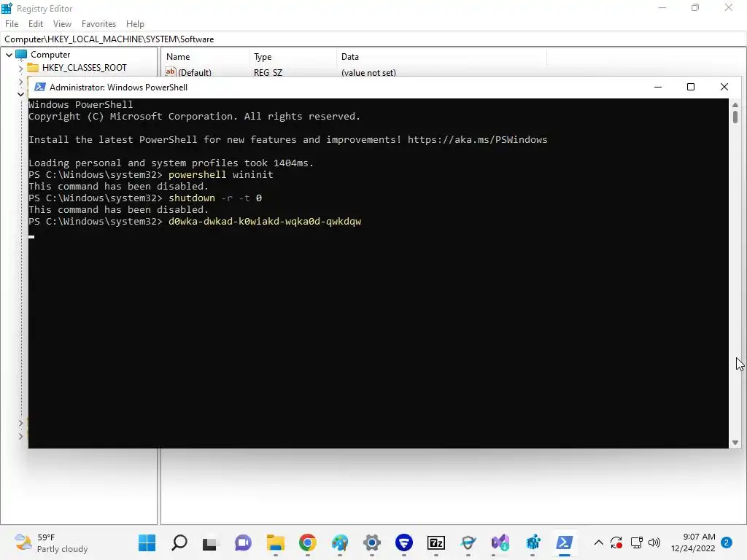The height and width of the screenshot is (560, 747).
Task: Close the Registry Editor window
Action: [x=729, y=8]
